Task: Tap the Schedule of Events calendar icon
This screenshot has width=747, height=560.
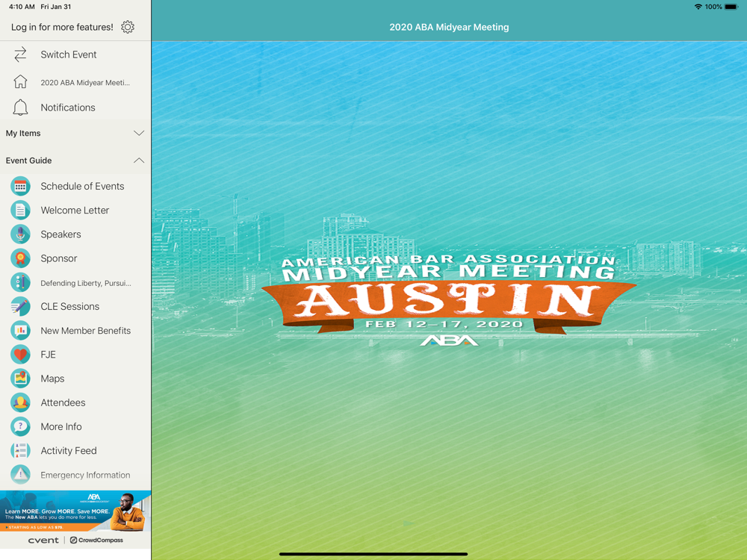Action: pos(20,186)
